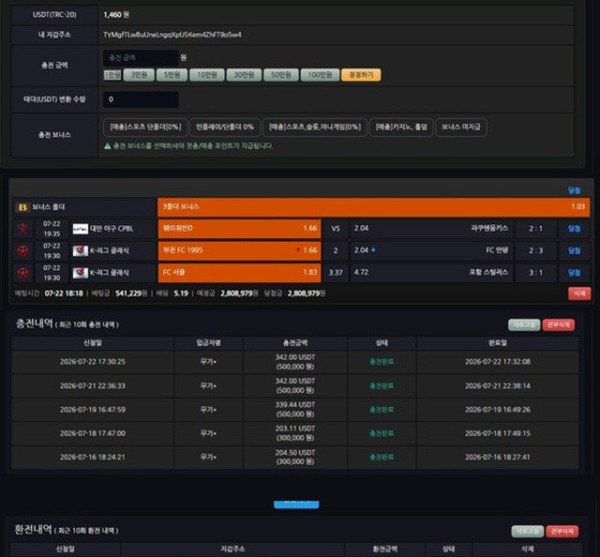Image resolution: width=600 pixels, height=557 pixels.
Task: Click the baseball icon for CPBL match
Action: pyautogui.click(x=23, y=229)
